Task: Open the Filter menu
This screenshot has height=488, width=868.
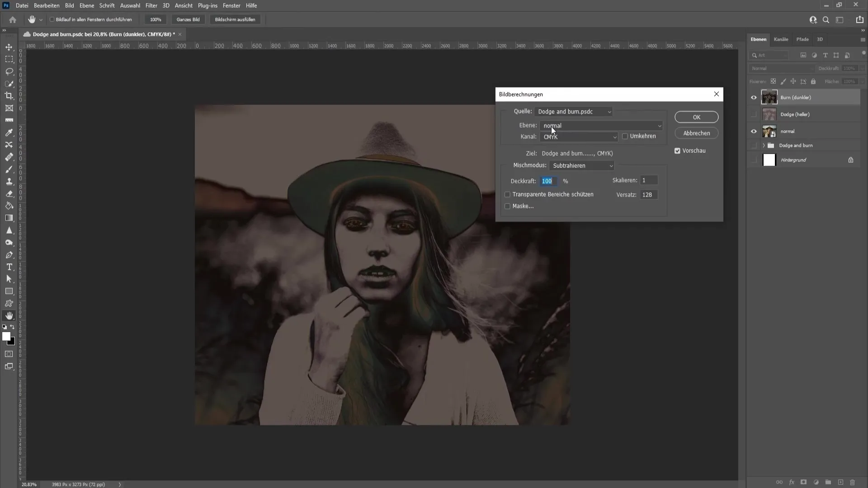Action: coord(151,5)
